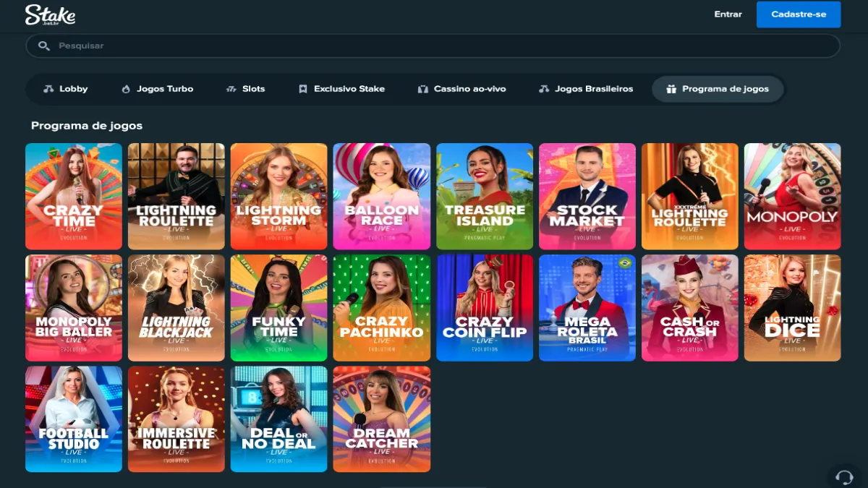Click the Cassino ao-vivo cards icon
The width and height of the screenshot is (868, 488).
[423, 89]
